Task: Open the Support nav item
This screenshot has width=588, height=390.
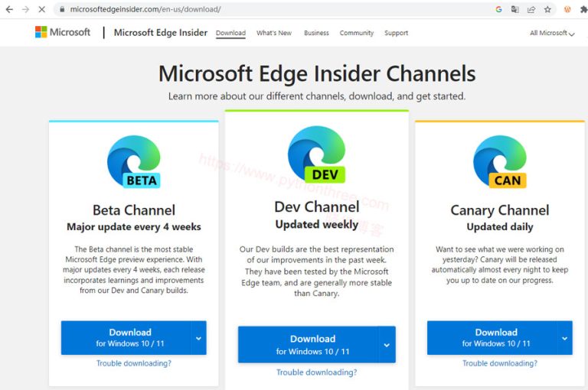Action: (x=396, y=33)
